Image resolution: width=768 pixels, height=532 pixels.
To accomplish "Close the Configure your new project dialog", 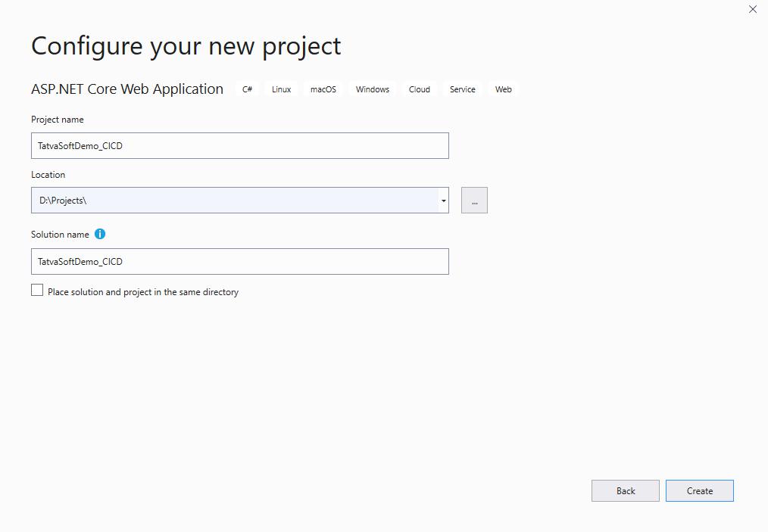I will [752, 9].
